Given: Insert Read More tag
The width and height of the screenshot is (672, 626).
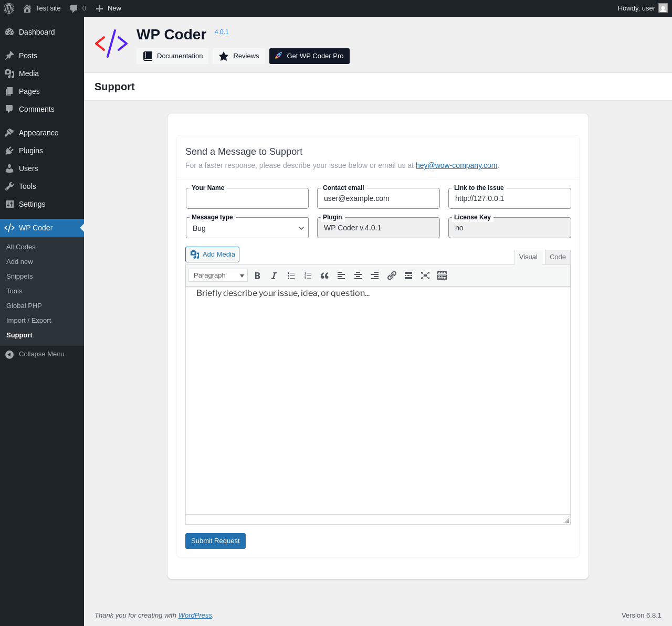Looking at the screenshot, I should pyautogui.click(x=408, y=275).
